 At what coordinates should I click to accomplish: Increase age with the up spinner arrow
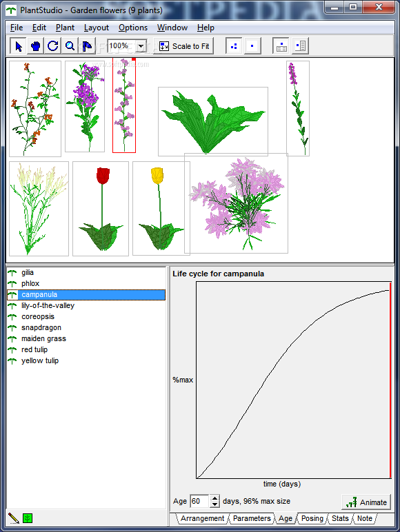point(214,498)
